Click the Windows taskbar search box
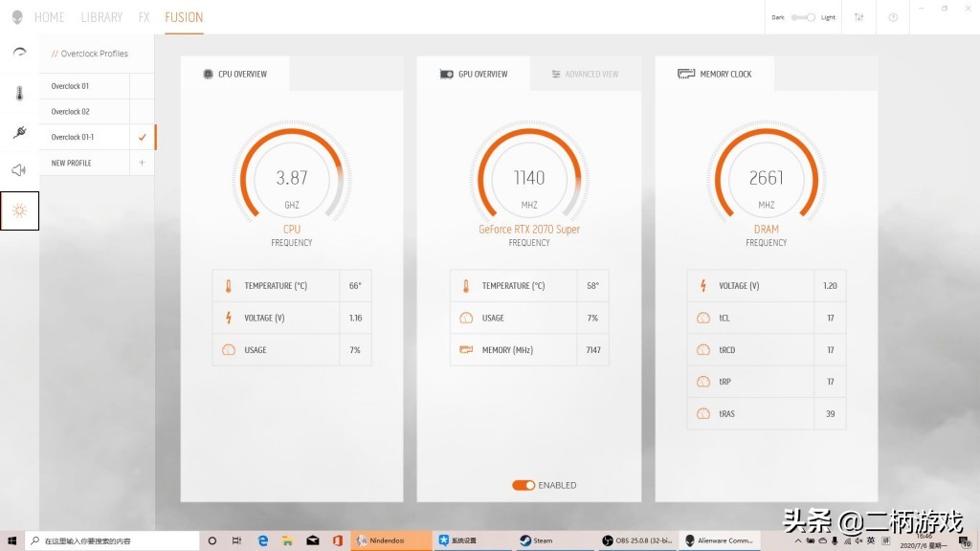Viewport: 980px width, 551px height. click(113, 540)
